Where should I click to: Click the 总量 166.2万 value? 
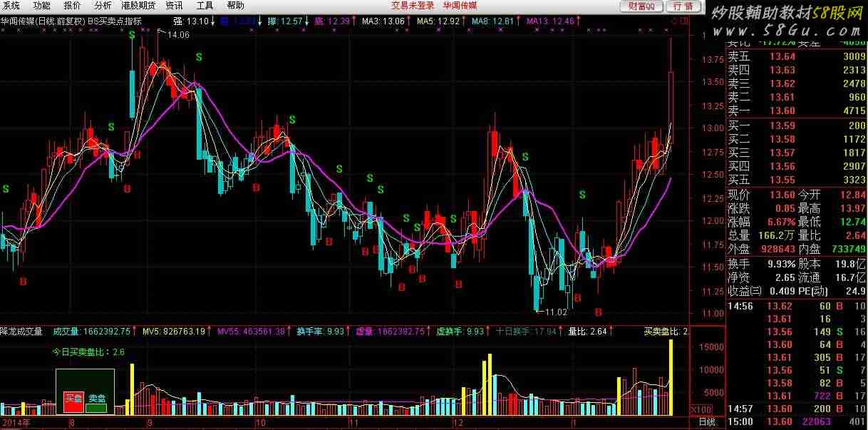coord(777,235)
